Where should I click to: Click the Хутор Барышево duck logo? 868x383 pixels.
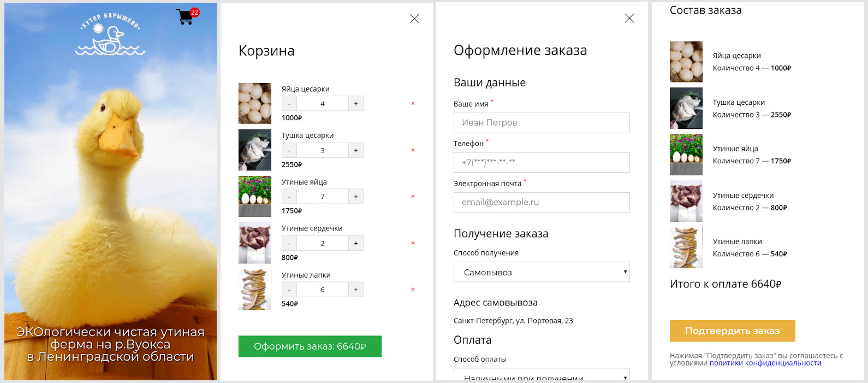pyautogui.click(x=110, y=34)
